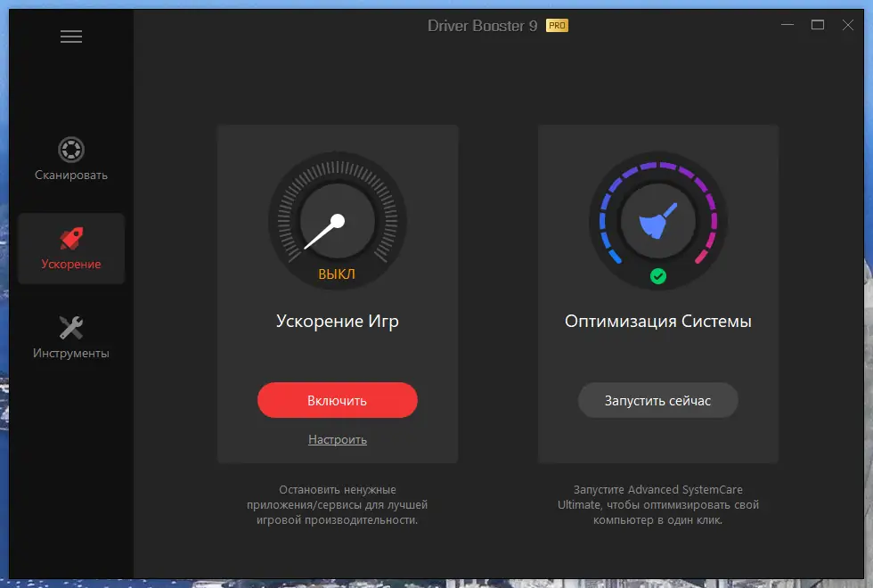Click the colorful progress ring of Оптимизация Системы
The height and width of the screenshot is (588, 873).
[x=657, y=165]
